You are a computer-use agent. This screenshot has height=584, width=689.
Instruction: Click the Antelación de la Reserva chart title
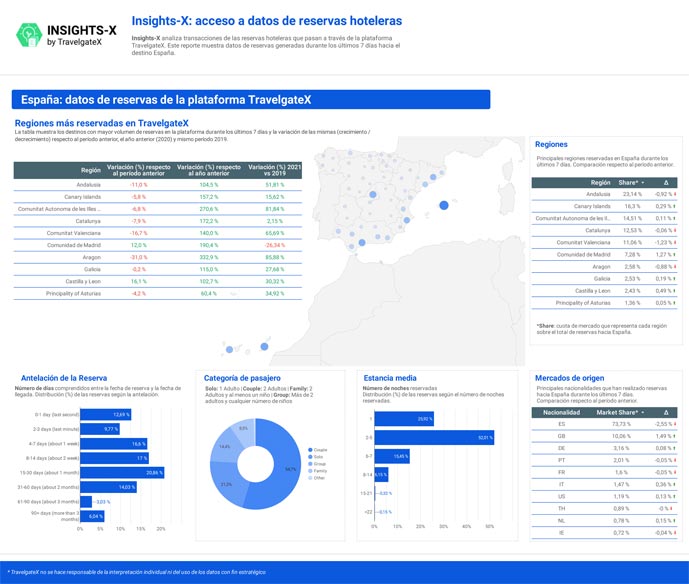(64, 378)
